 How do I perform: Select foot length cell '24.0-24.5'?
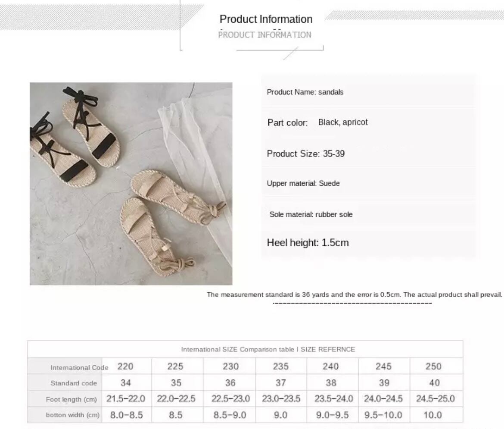383,399
